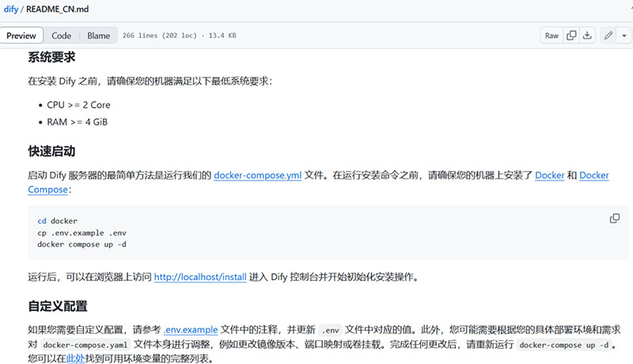This screenshot has height=364, width=633.
Task: Click README_CN.md file name
Action: point(57,9)
